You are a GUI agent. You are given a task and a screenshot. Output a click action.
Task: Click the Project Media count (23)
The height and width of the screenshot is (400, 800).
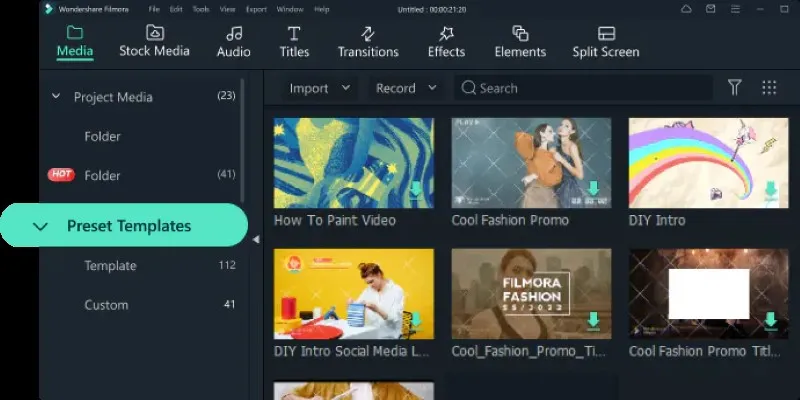226,95
